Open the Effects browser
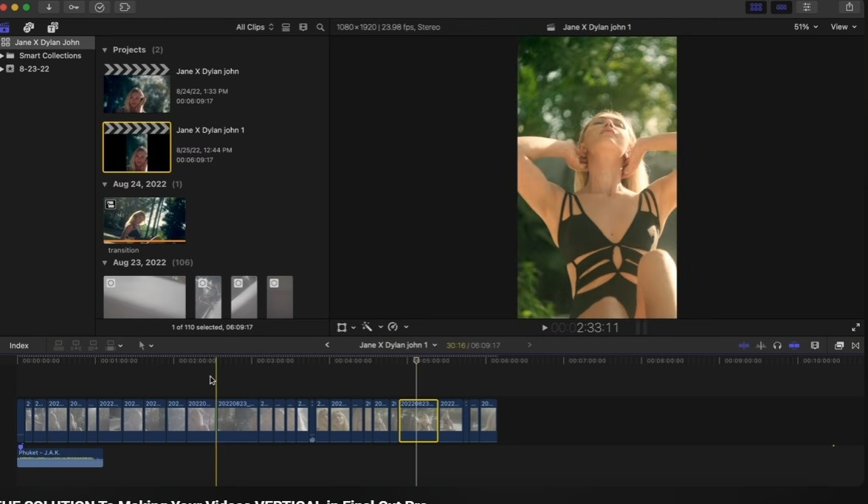The height and width of the screenshot is (504, 868). [838, 345]
